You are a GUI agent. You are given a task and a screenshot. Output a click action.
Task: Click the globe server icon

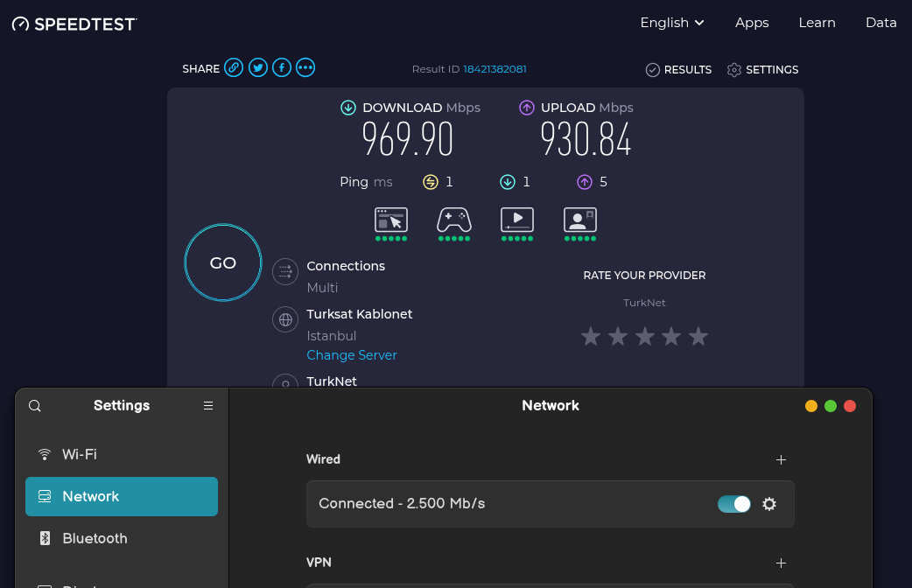[285, 320]
